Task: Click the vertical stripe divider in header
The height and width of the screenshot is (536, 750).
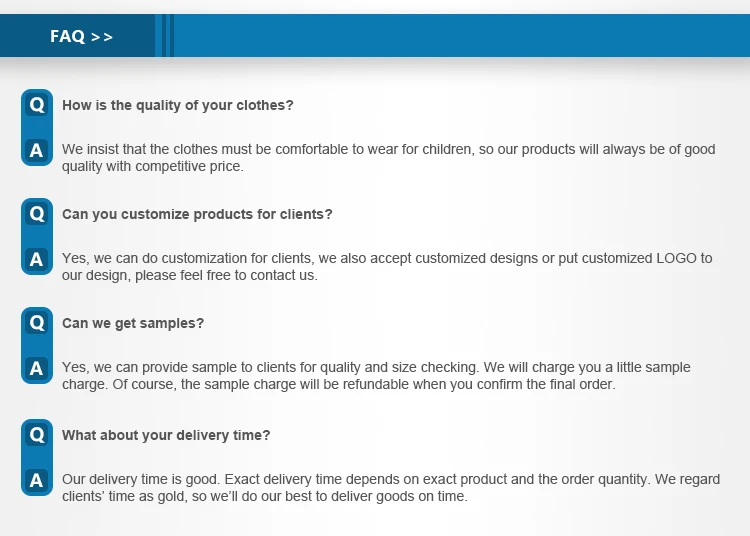Action: pos(166,37)
